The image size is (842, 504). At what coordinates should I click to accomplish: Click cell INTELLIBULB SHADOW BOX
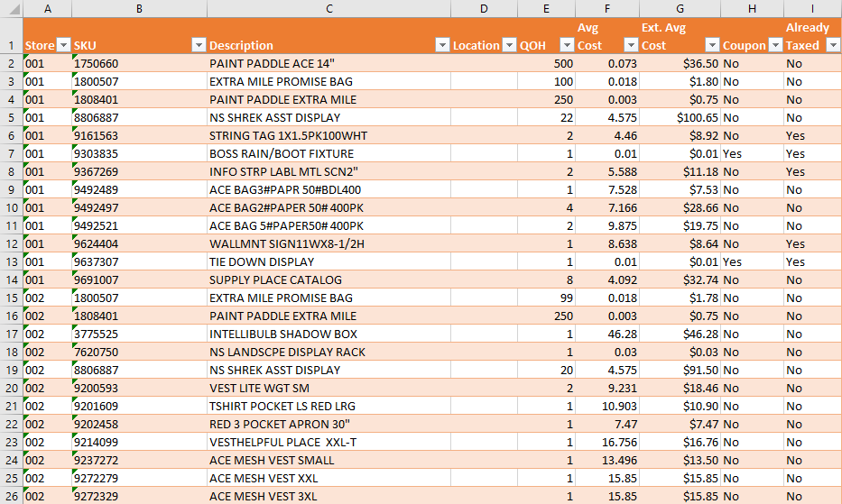(x=328, y=334)
